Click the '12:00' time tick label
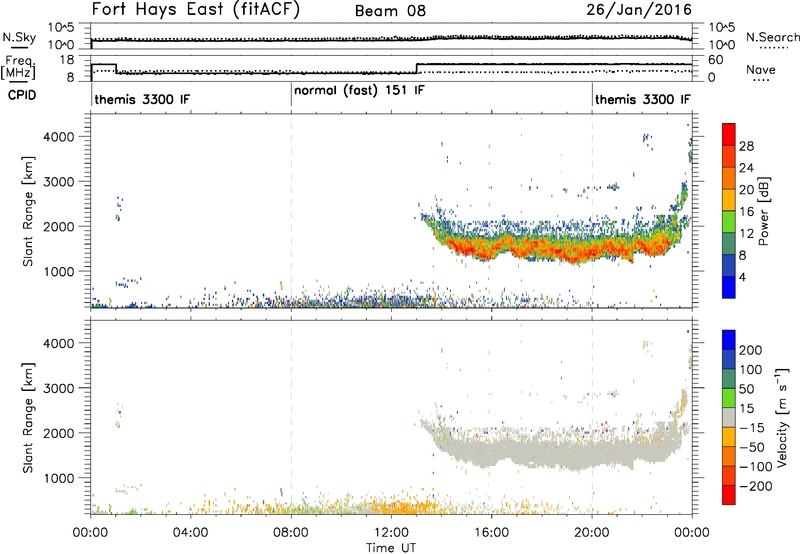 [x=391, y=533]
